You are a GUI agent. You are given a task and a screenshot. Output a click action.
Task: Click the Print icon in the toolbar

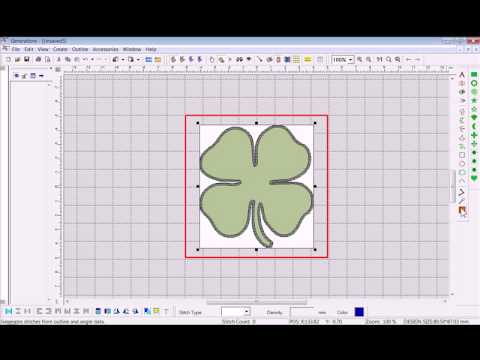(x=38, y=60)
